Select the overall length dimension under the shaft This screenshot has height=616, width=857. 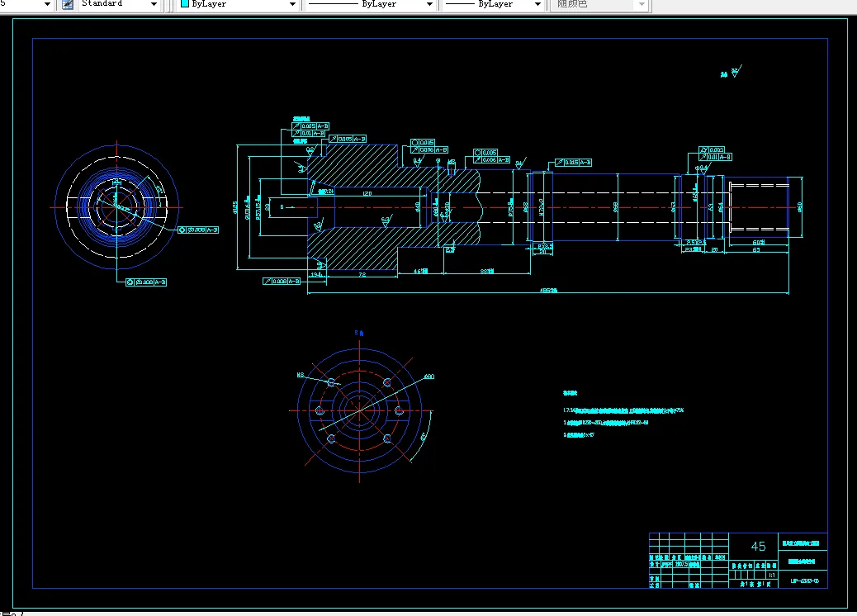pyautogui.click(x=548, y=290)
